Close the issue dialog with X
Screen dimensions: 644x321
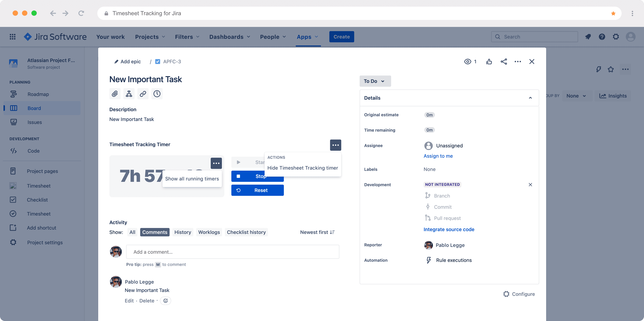coord(532,61)
